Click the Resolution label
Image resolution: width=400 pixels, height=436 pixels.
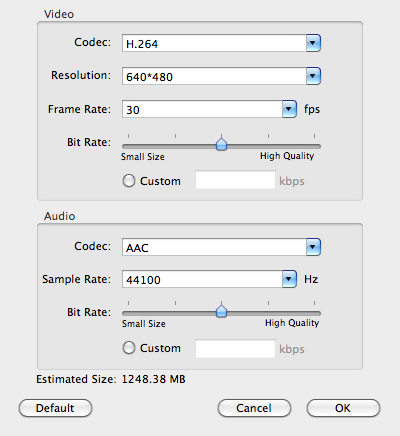click(81, 75)
